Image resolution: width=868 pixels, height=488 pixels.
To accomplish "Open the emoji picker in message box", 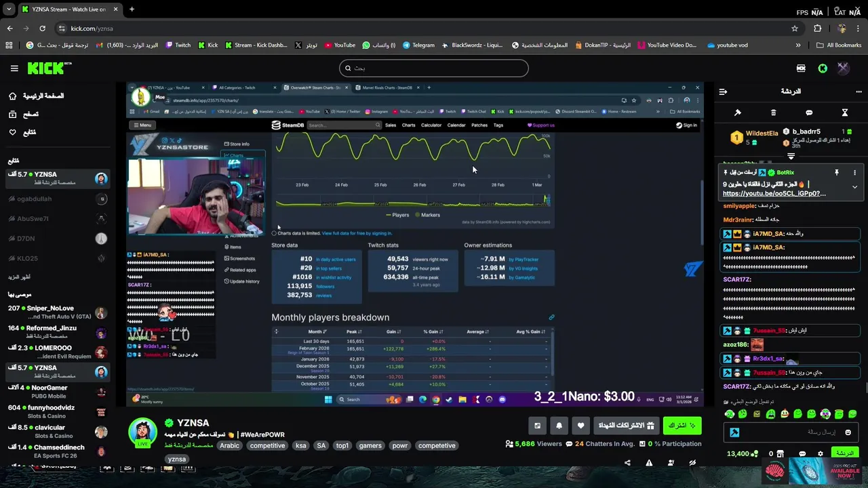I will coord(848,432).
